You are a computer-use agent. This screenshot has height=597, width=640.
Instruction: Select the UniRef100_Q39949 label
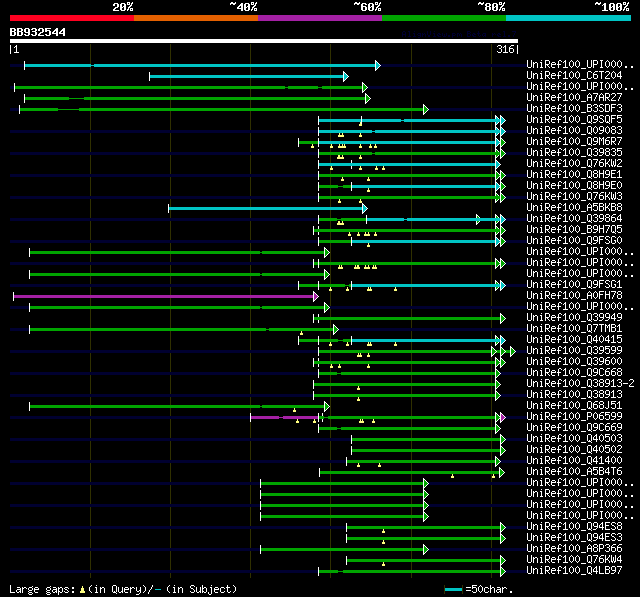point(574,318)
